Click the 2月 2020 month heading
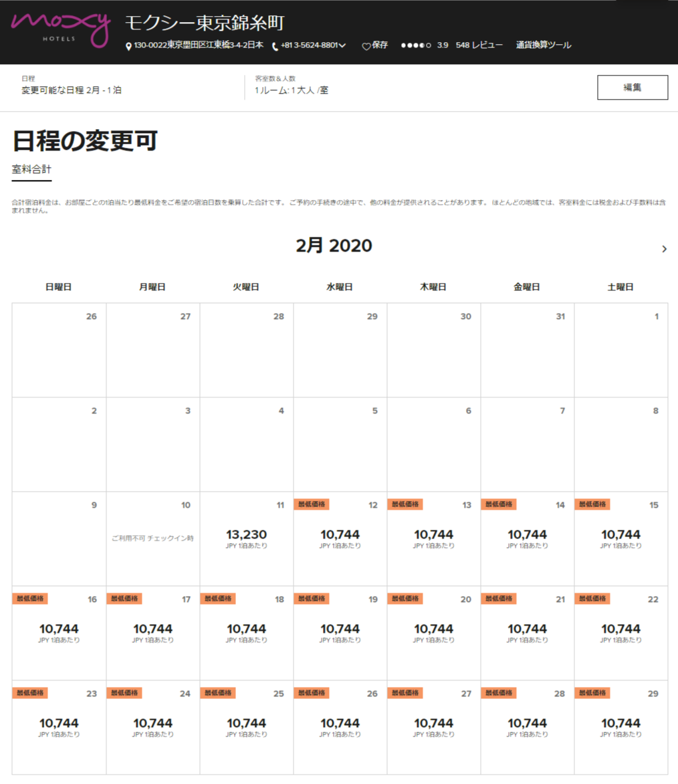 [x=334, y=246]
